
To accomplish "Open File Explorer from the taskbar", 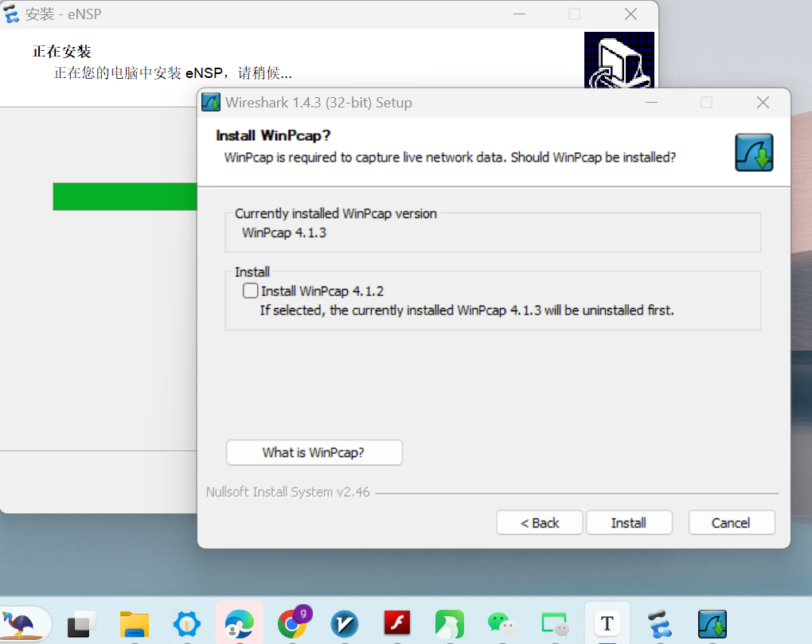I will (135, 623).
